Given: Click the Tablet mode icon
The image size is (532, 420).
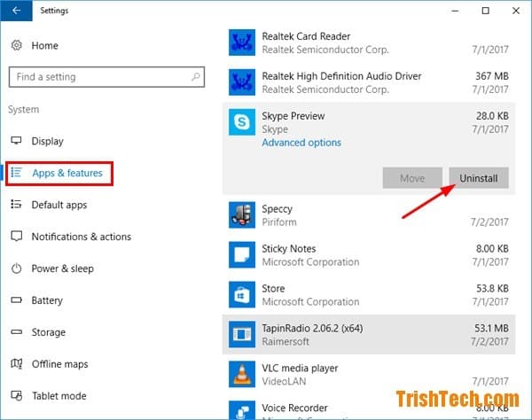Looking at the screenshot, I should tap(16, 395).
